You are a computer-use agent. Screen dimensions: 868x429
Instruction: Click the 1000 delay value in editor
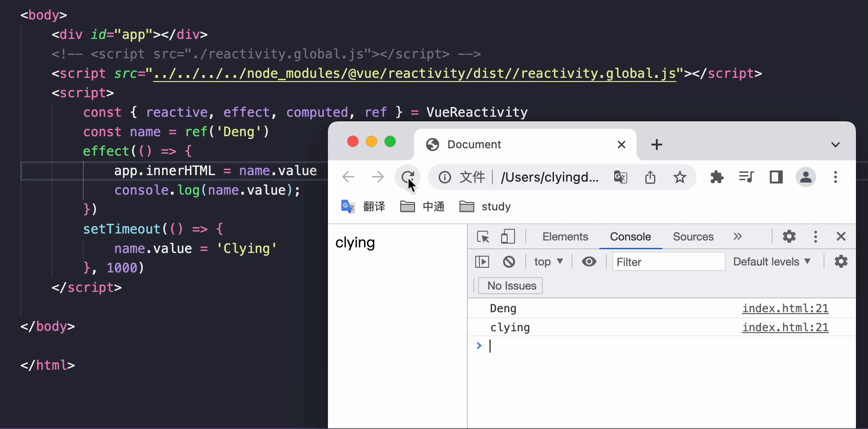(122, 268)
